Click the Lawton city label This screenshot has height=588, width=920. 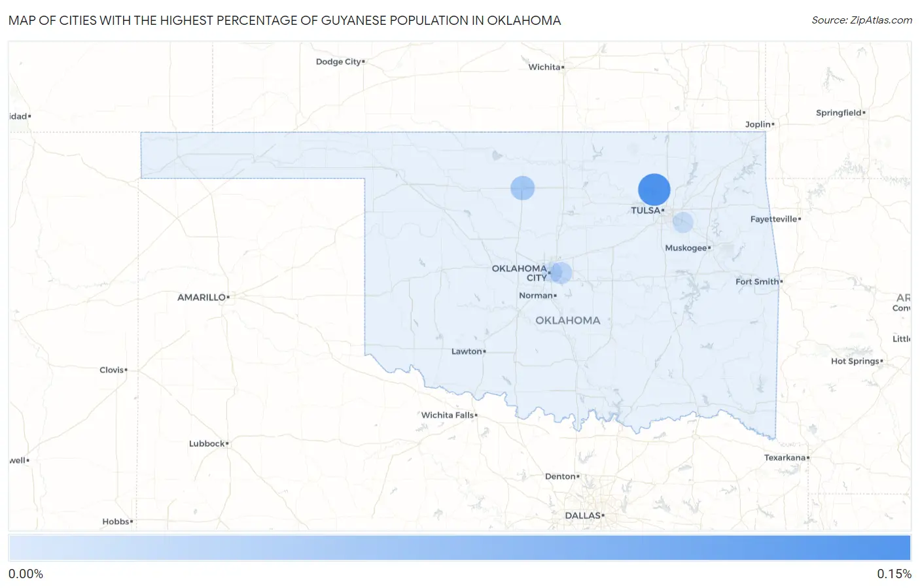click(x=467, y=351)
